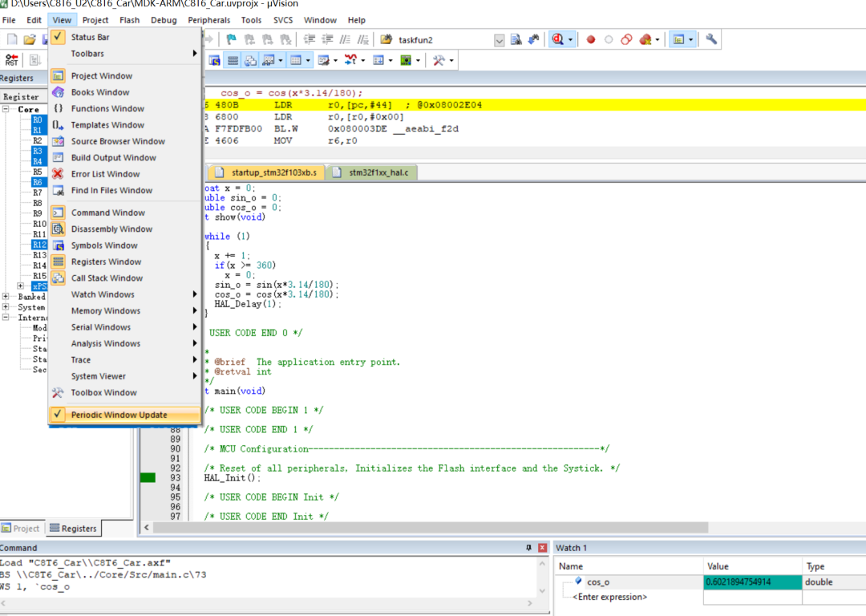Expand the System register group
This screenshot has height=616, width=866.
(6, 307)
